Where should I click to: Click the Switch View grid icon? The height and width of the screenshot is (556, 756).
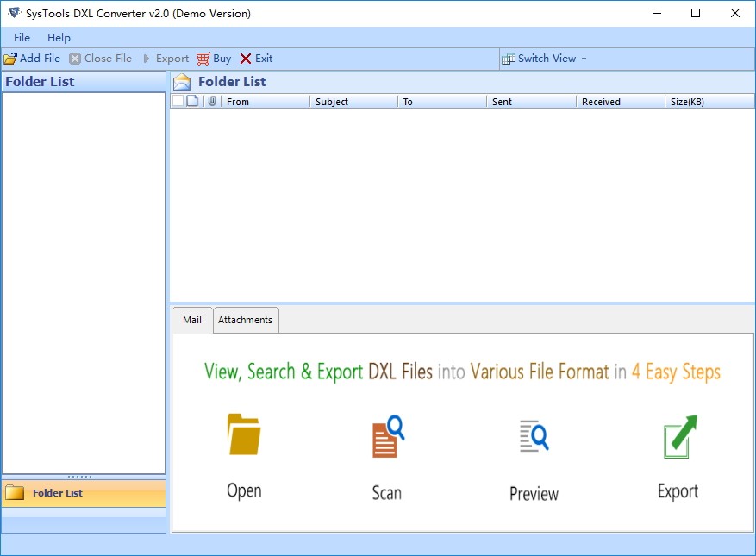509,59
